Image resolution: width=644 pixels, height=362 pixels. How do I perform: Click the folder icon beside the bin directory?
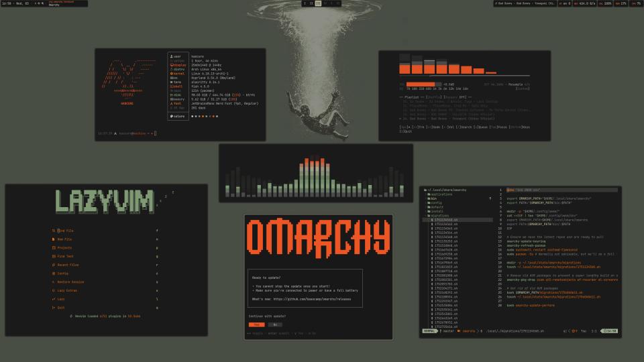[428, 199]
